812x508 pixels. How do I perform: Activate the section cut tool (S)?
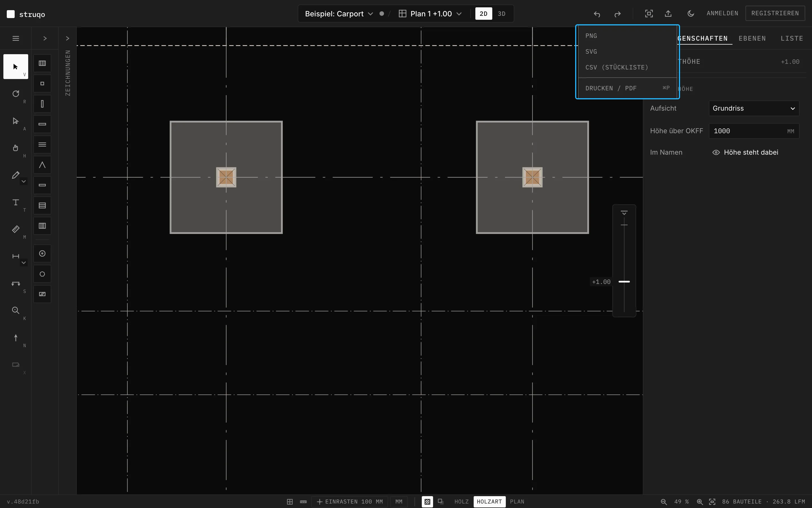point(16,283)
